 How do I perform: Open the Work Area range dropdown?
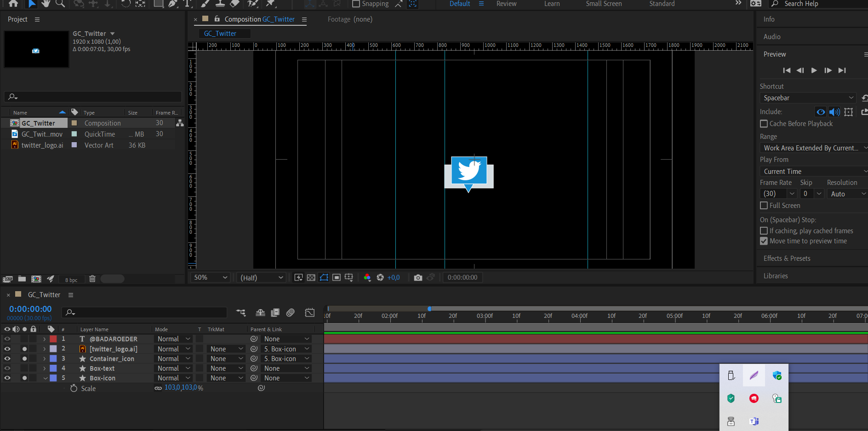pos(814,148)
